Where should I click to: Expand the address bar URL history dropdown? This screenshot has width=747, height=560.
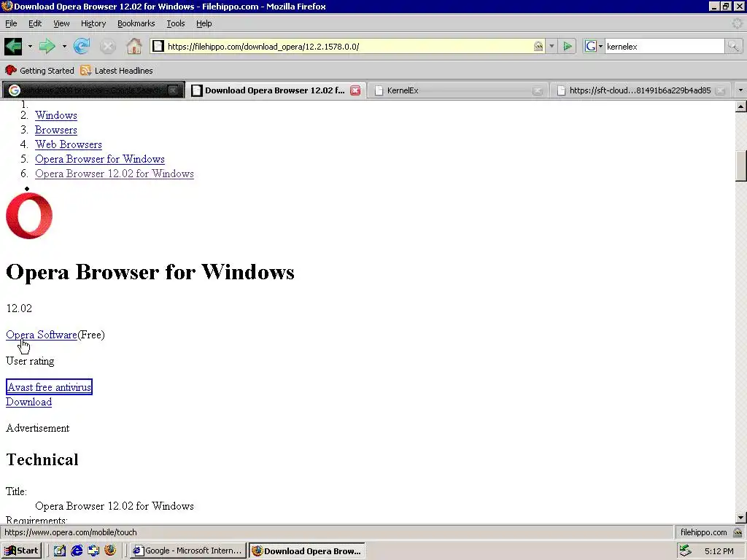[551, 46]
